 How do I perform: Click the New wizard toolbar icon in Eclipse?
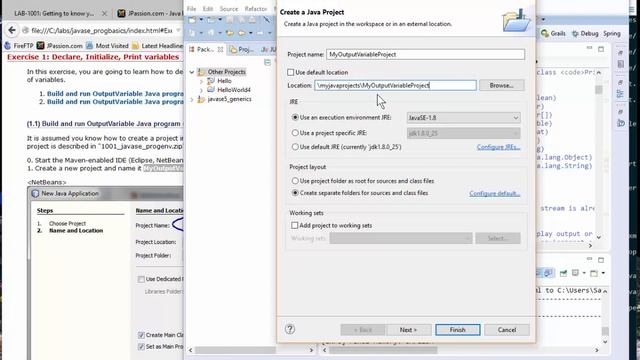[x=192, y=19]
